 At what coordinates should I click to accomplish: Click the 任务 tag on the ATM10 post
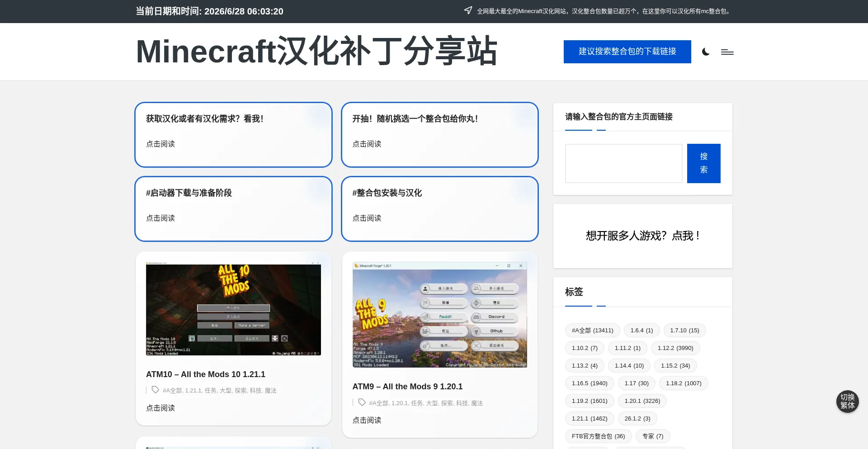[x=210, y=391]
